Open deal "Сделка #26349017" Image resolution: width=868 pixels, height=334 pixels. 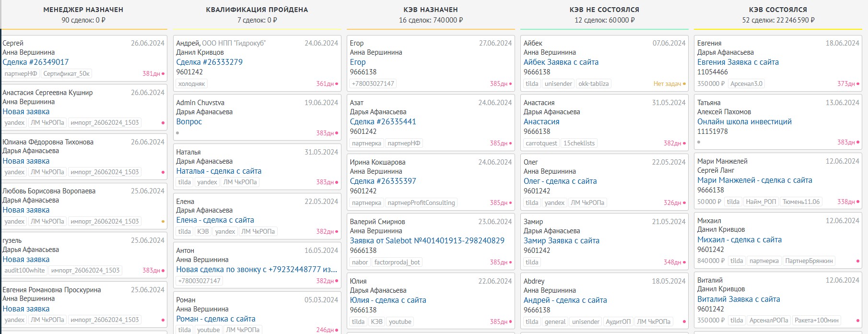[35, 62]
